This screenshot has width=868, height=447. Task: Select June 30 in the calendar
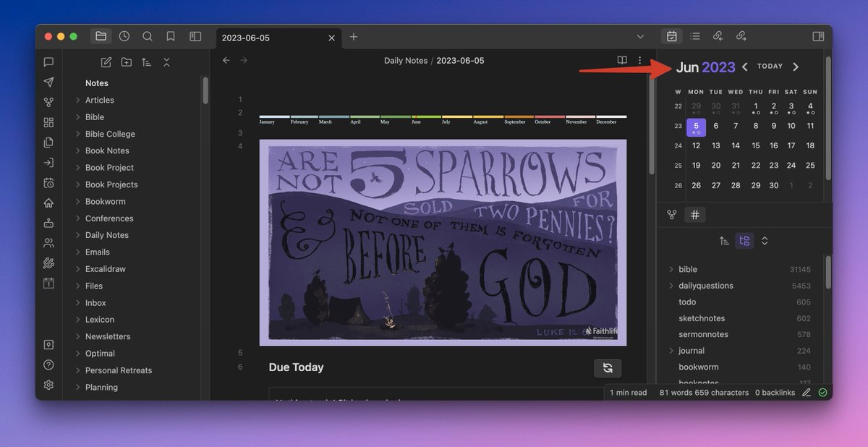(774, 186)
